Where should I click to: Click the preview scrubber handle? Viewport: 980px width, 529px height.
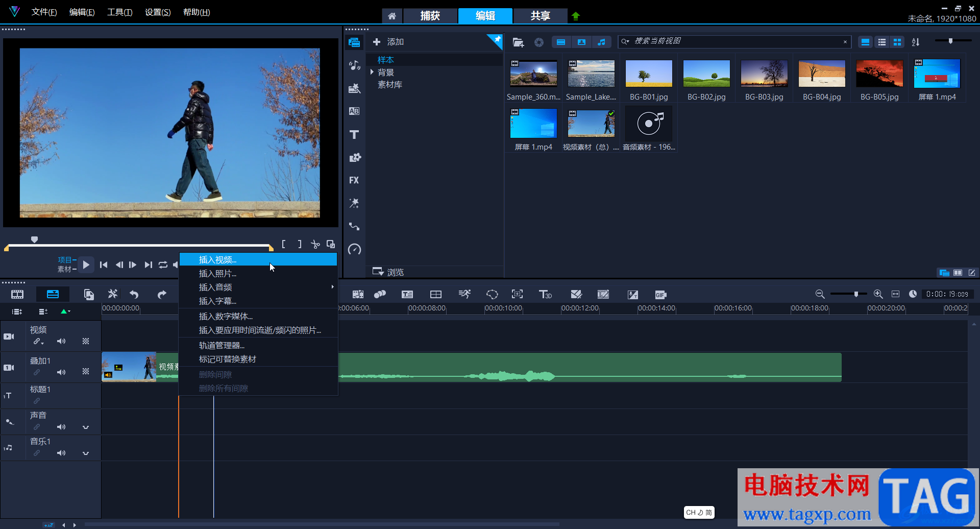pyautogui.click(x=34, y=239)
